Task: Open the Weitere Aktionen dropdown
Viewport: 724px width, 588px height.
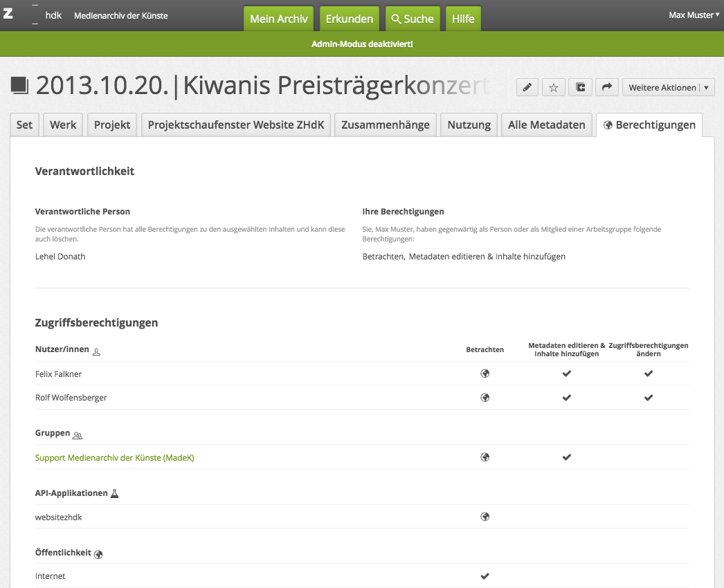Action: (668, 88)
